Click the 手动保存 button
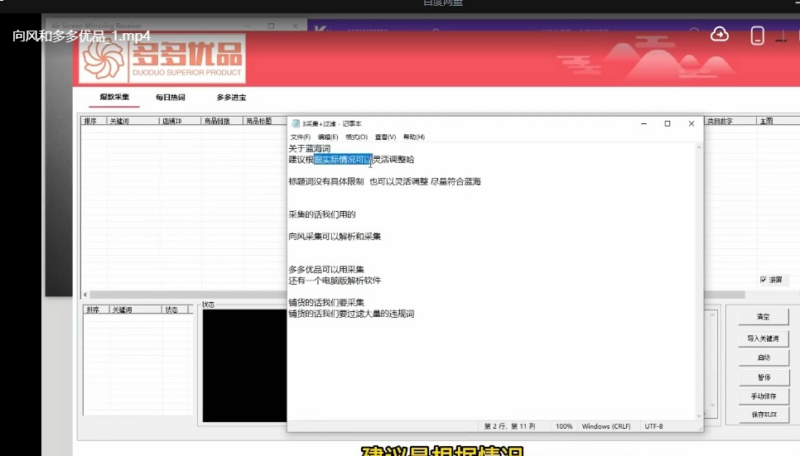The width and height of the screenshot is (800, 456). click(x=763, y=396)
